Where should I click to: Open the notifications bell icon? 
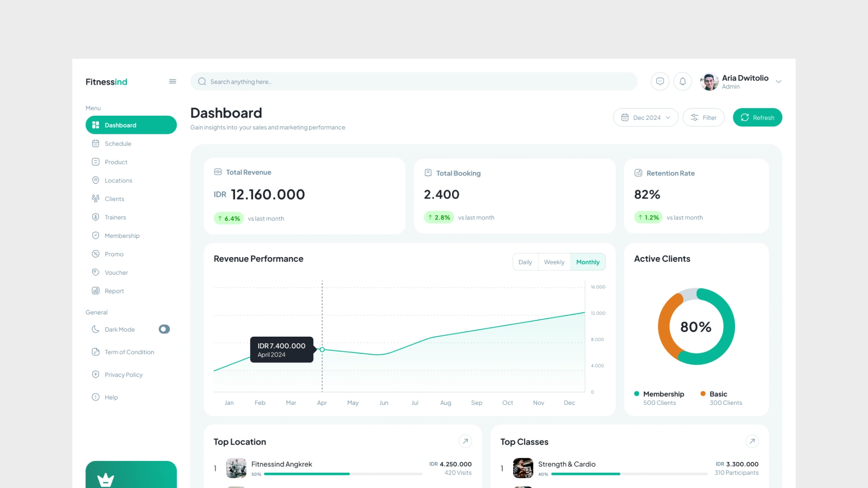683,81
